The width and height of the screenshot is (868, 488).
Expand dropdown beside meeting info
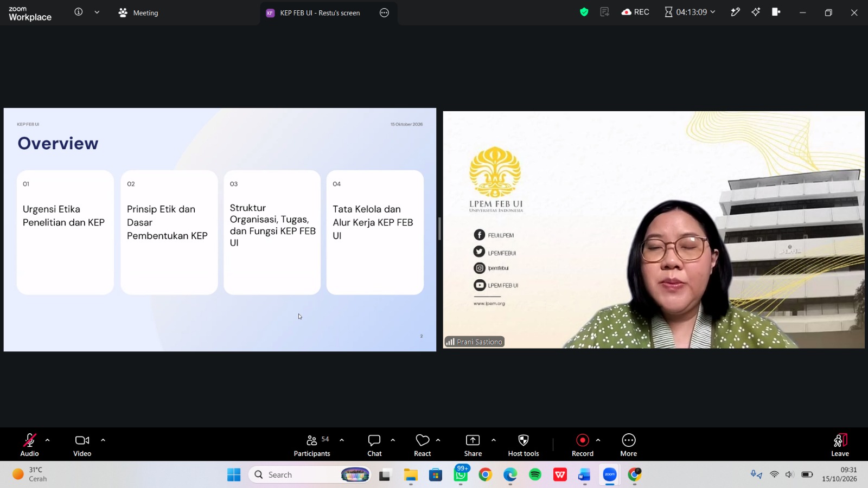(97, 12)
